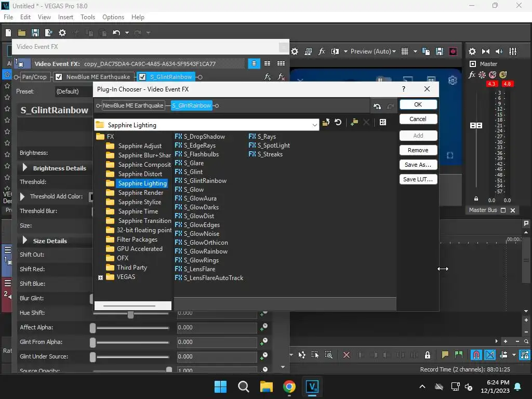Go up one folder level in Plug-In Chooser
Viewport: 532px width, 399px height.
326,122
